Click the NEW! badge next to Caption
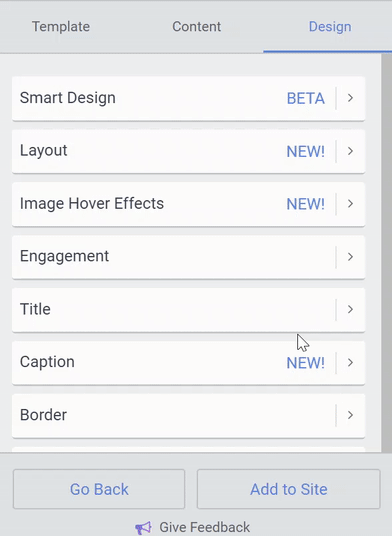 (x=306, y=363)
